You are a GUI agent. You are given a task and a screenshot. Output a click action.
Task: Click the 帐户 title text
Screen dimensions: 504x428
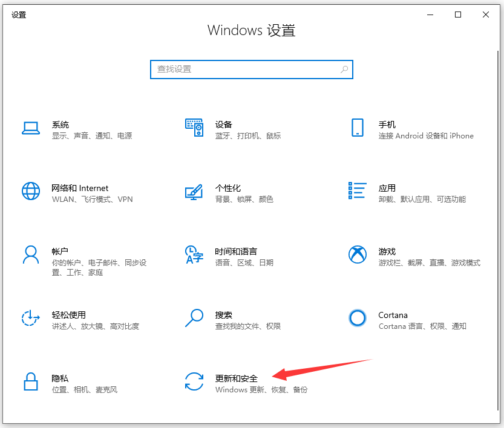(x=60, y=251)
